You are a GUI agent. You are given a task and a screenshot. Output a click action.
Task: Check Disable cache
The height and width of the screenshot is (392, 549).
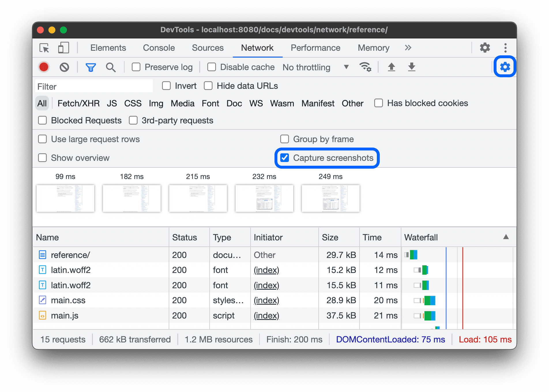coord(211,67)
